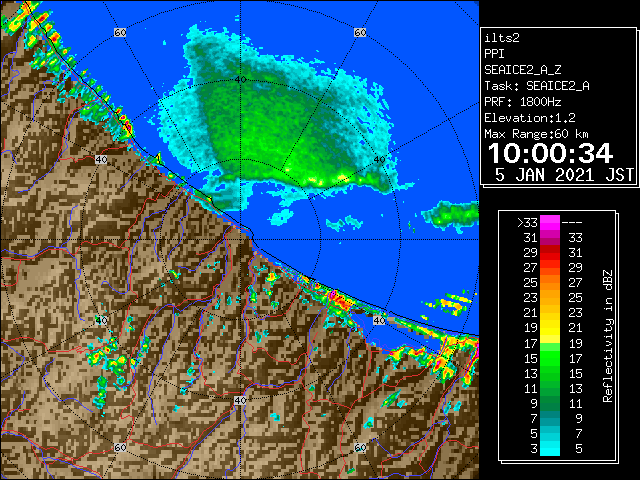
Task: Click the 'ilts2' radar site label
Action: point(502,38)
